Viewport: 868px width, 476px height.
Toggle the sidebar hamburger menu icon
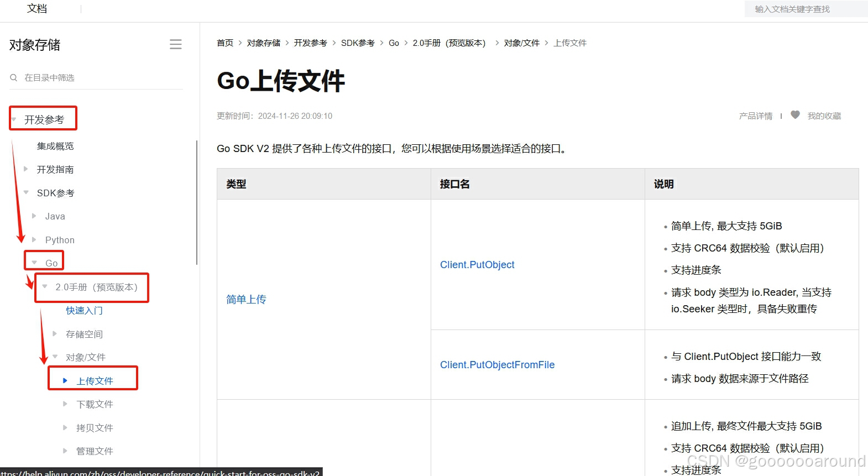pos(176,44)
